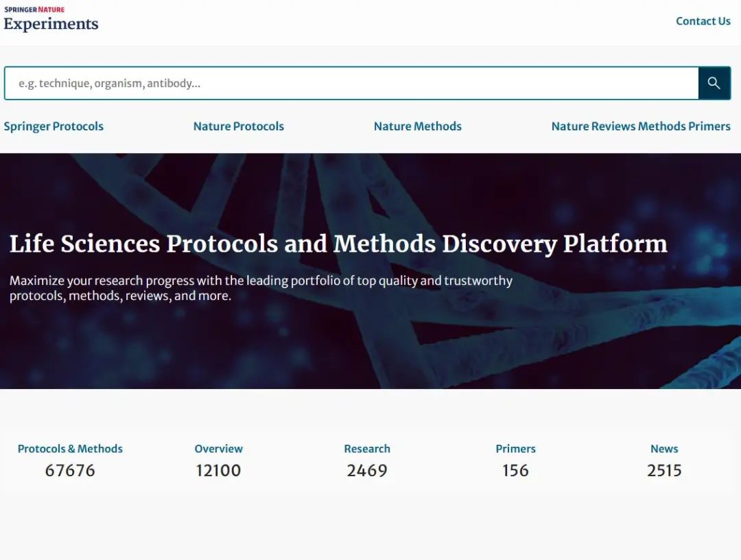Click the 67676 protocols count
The height and width of the screenshot is (560, 741).
point(70,471)
